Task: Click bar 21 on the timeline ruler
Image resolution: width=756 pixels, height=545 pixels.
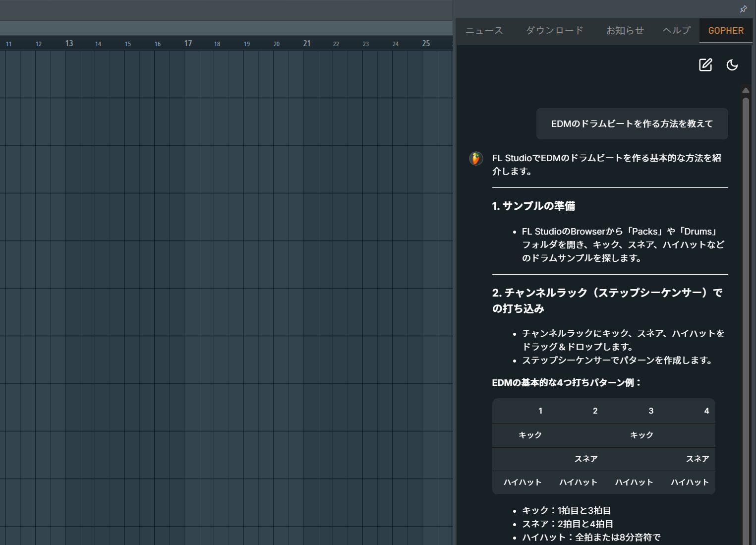Action: click(x=307, y=44)
